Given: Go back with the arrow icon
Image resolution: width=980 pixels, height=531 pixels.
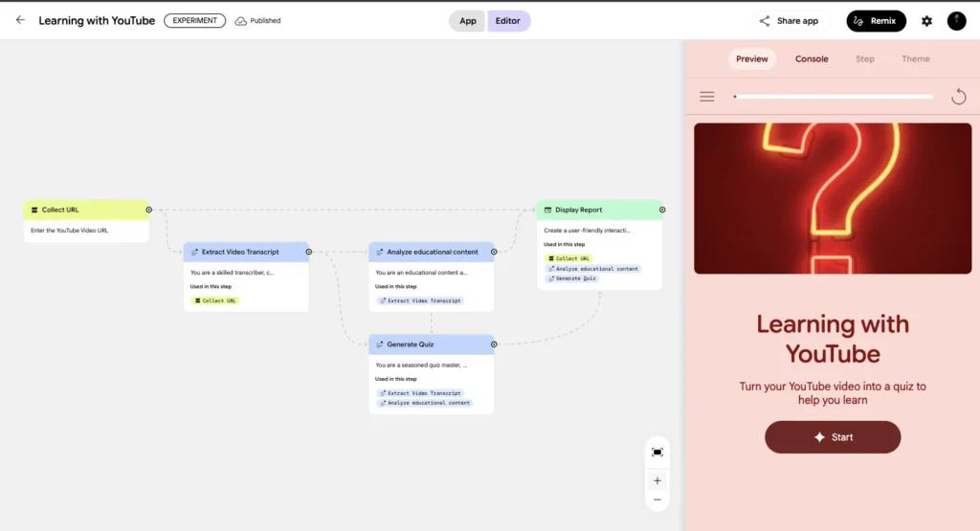Looking at the screenshot, I should pyautogui.click(x=20, y=20).
